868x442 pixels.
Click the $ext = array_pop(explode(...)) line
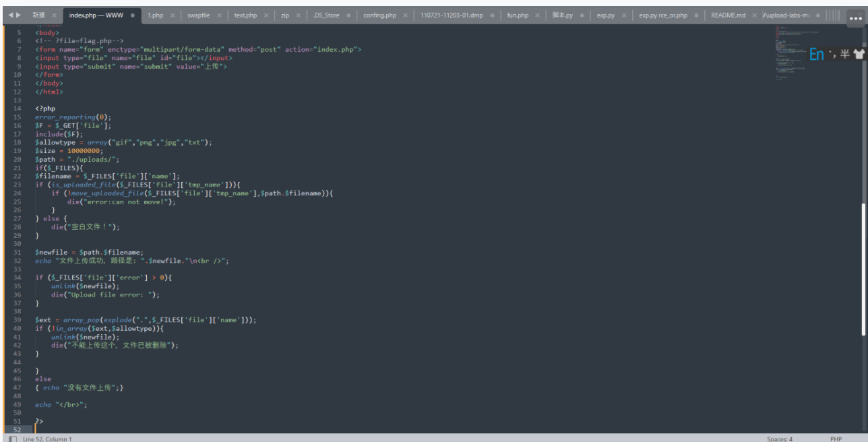coord(146,320)
